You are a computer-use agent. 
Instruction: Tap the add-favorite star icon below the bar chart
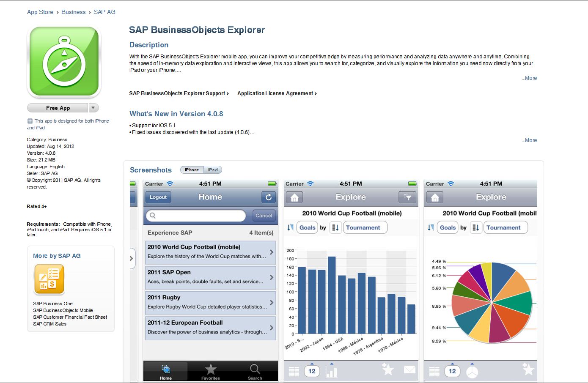(387, 369)
